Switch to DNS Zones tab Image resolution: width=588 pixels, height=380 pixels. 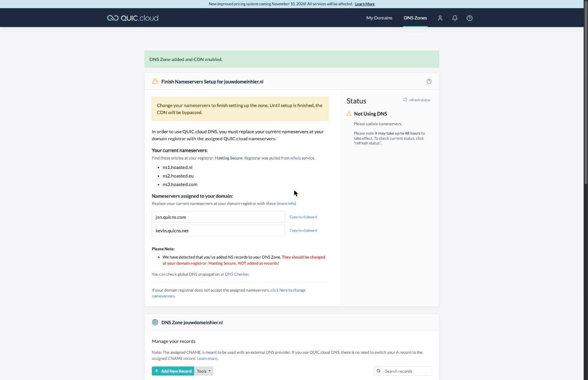point(415,18)
